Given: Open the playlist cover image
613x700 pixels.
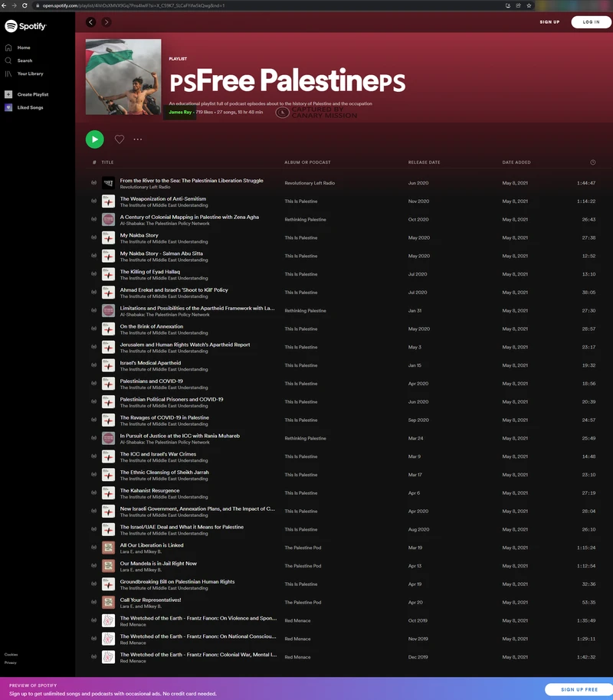Looking at the screenshot, I should (123, 77).
